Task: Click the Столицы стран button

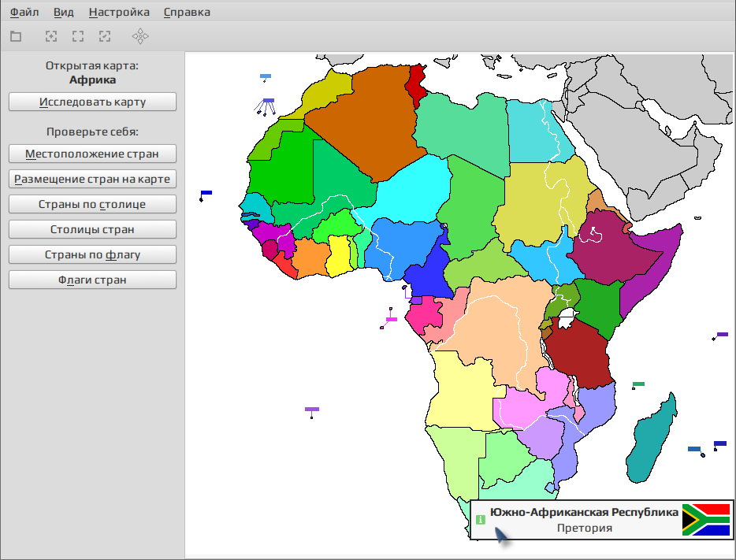Action: coord(92,229)
